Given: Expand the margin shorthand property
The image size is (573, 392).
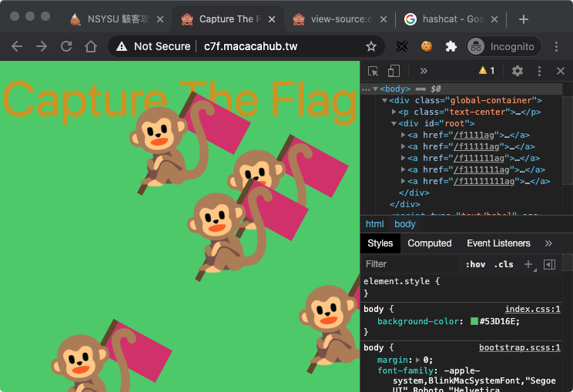Looking at the screenshot, I should pyautogui.click(x=417, y=360).
